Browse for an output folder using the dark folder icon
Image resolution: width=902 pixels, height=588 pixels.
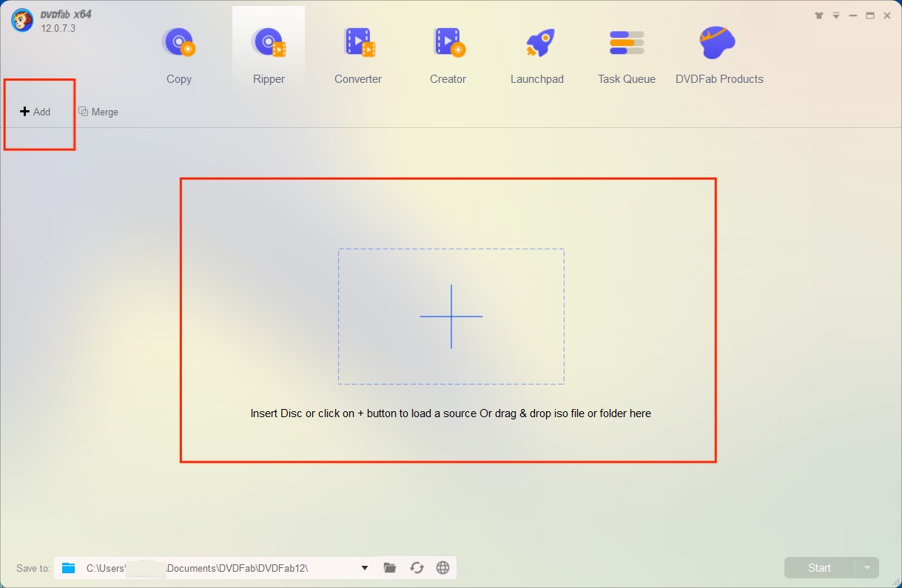390,568
